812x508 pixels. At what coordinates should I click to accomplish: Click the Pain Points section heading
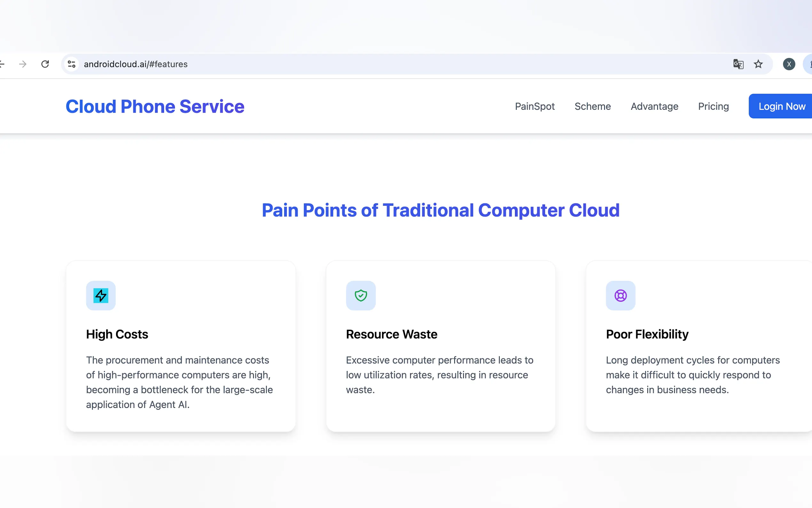coord(441,210)
